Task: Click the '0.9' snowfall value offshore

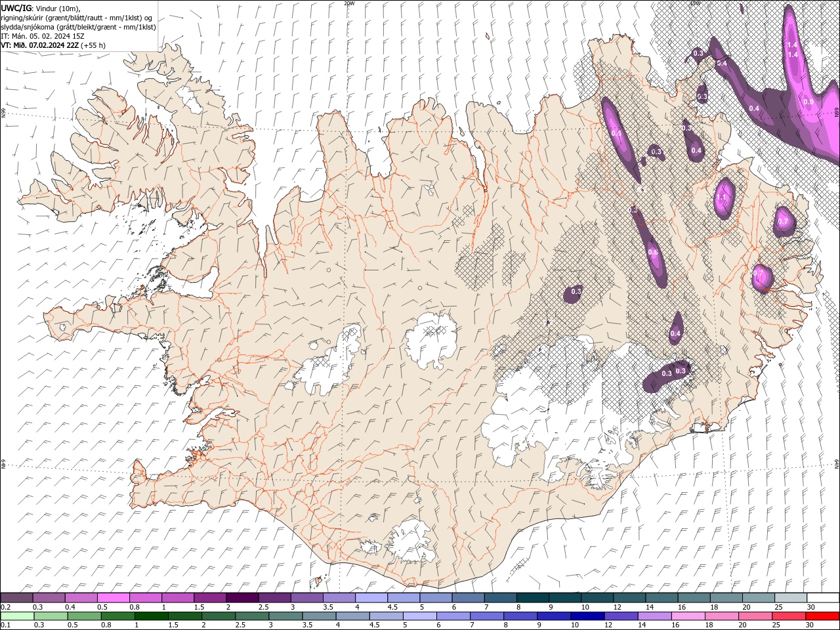Action: click(808, 102)
